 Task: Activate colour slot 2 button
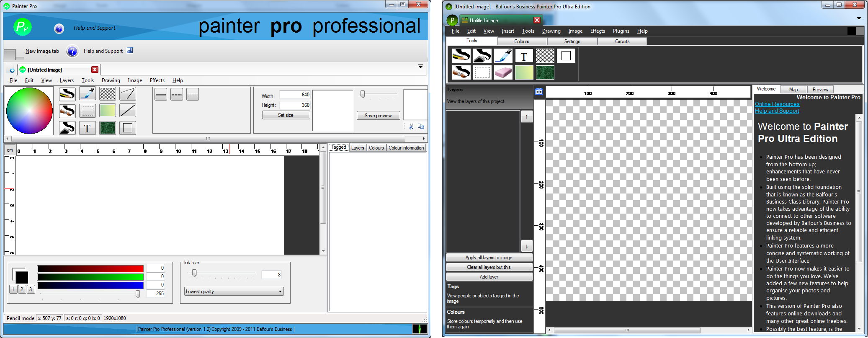tap(22, 289)
